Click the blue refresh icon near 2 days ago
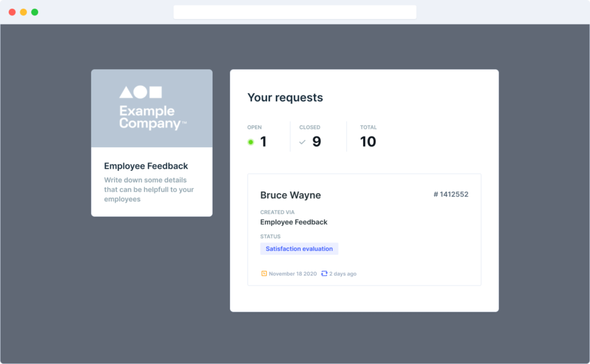This screenshot has height=364, width=590. tap(324, 274)
